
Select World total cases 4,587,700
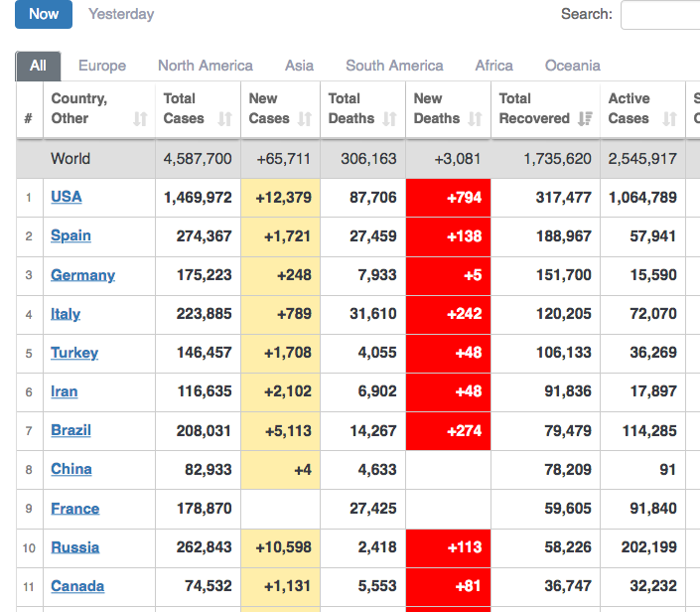pos(198,159)
